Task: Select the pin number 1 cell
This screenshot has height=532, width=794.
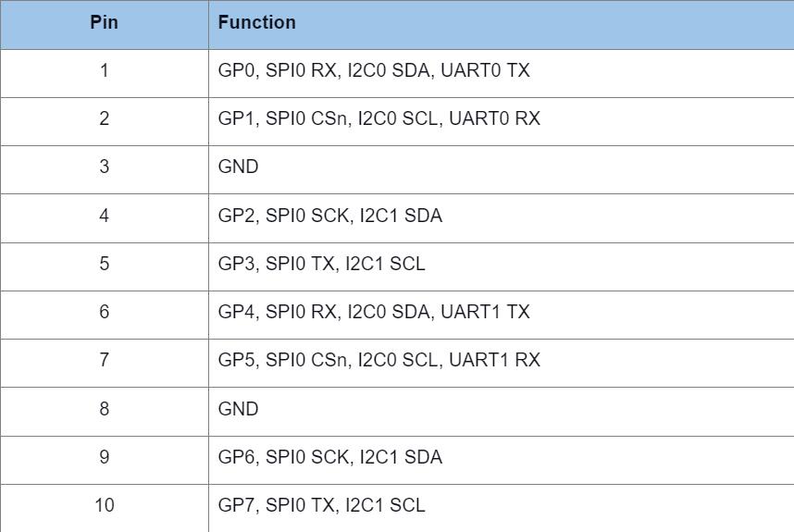Action: point(104,70)
